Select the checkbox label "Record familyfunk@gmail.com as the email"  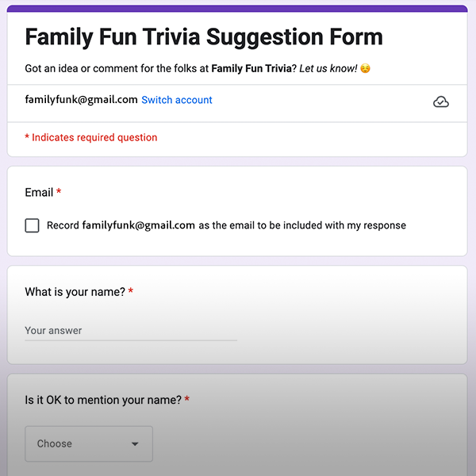226,225
